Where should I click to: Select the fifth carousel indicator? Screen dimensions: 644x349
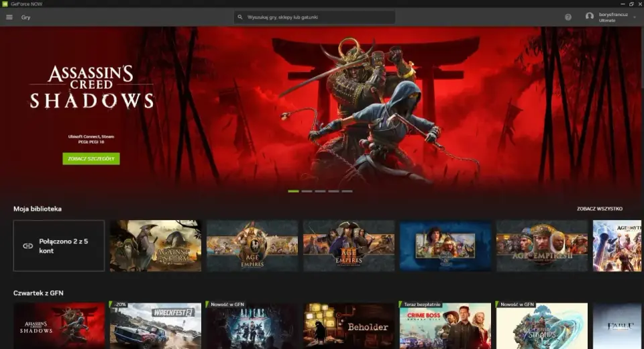347,191
